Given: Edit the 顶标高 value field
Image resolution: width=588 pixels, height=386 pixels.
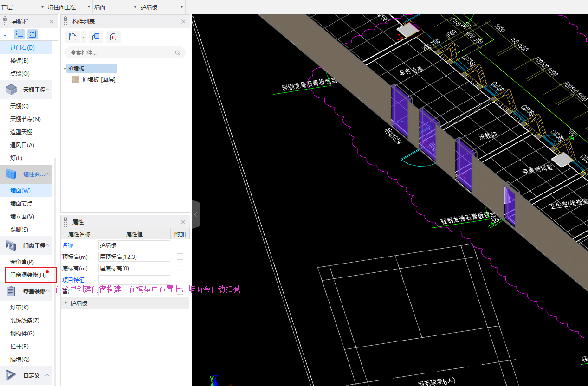Looking at the screenshot, I should pos(134,257).
